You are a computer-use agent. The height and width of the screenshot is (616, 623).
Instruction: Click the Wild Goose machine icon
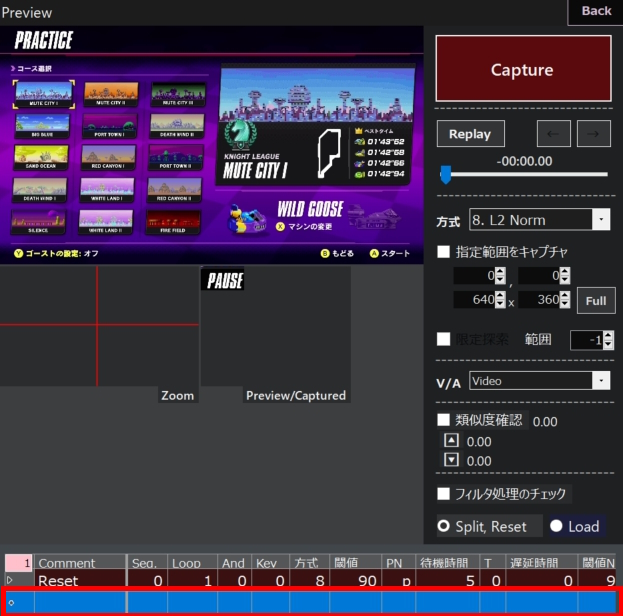[x=247, y=220]
